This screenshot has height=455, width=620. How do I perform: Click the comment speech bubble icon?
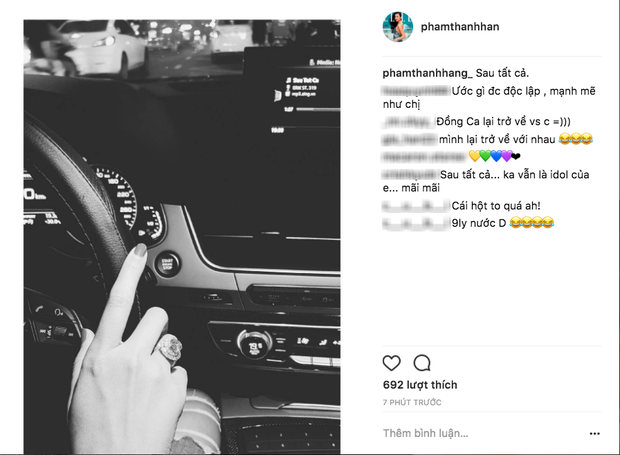[422, 363]
